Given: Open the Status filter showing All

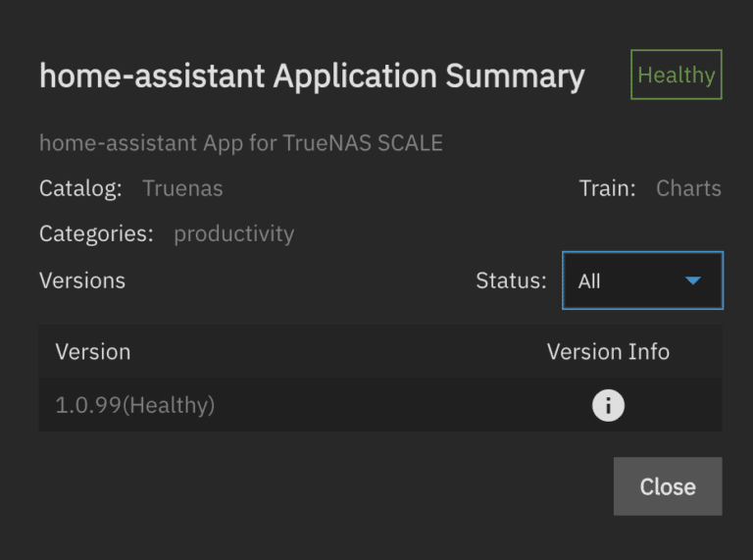Looking at the screenshot, I should pyautogui.click(x=642, y=280).
